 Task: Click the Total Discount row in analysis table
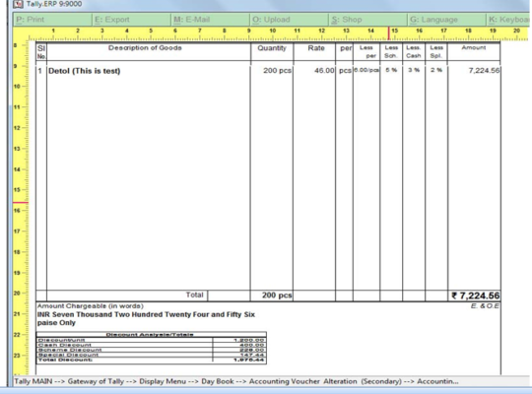(151, 360)
